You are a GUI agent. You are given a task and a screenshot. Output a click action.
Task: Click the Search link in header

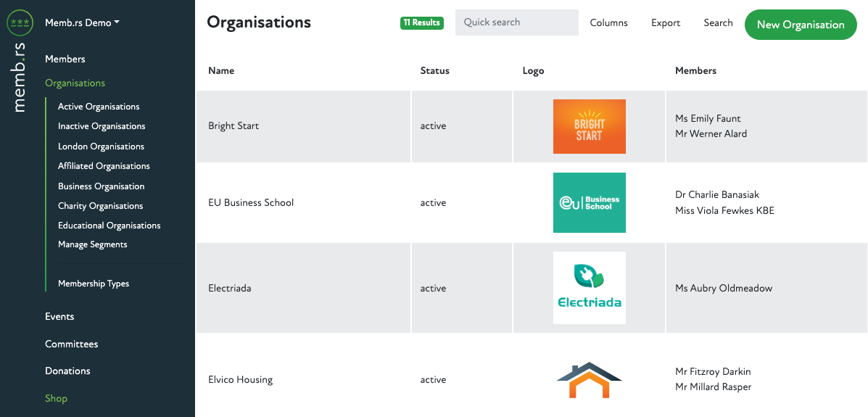tap(718, 23)
